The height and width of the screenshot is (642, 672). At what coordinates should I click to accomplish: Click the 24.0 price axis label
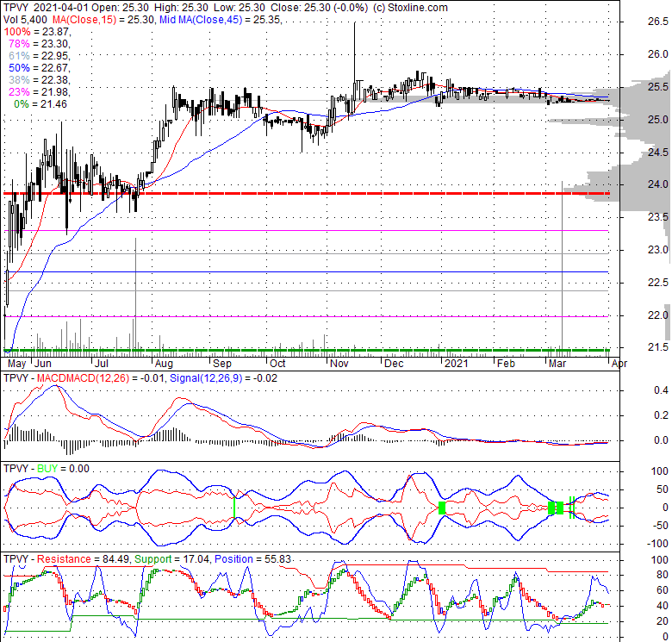657,184
